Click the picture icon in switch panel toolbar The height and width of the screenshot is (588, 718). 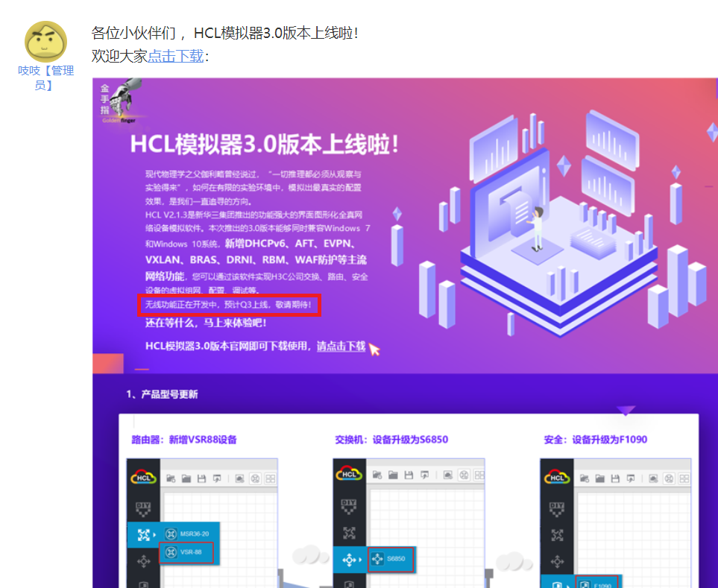click(448, 475)
